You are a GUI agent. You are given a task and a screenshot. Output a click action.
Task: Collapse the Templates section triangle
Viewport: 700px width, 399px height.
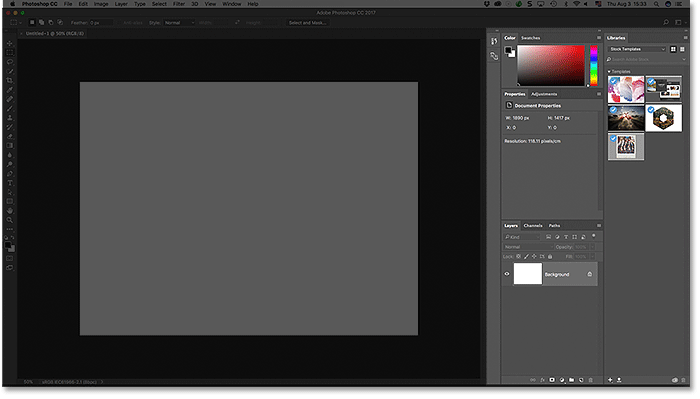tap(609, 71)
